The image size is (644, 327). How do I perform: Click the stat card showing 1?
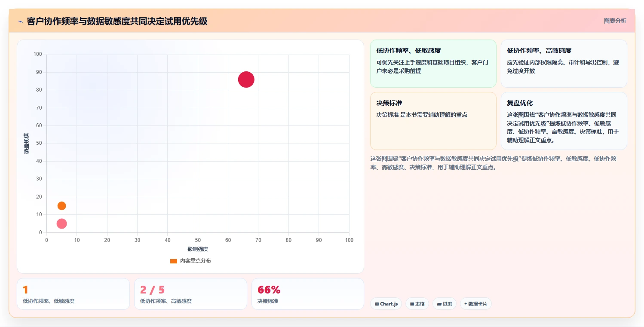click(73, 294)
